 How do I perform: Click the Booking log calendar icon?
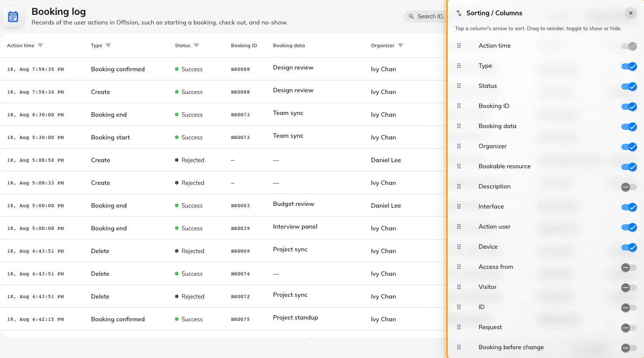point(13,17)
